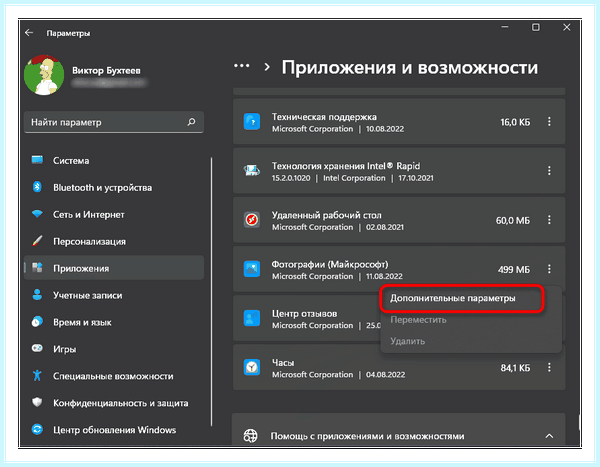Click Виктор Бухтеев account name

[x=106, y=70]
